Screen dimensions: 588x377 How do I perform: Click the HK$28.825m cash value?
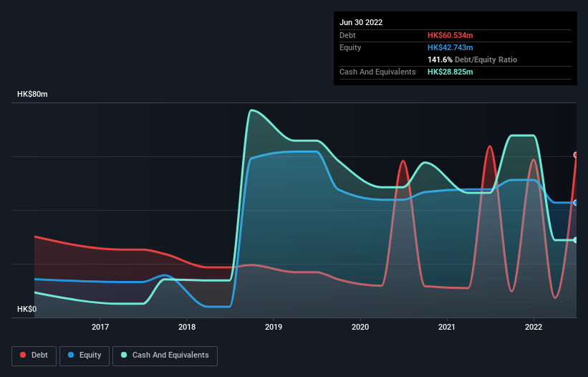pos(450,72)
